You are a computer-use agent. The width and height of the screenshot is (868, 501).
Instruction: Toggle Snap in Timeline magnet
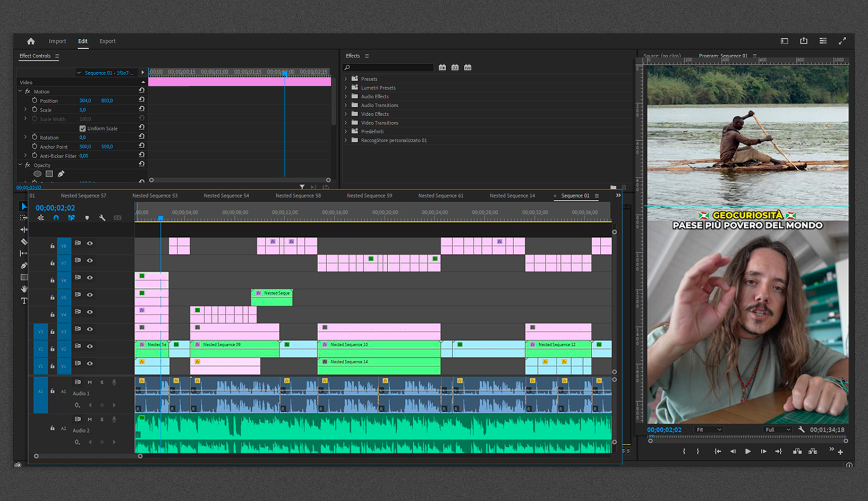[56, 218]
